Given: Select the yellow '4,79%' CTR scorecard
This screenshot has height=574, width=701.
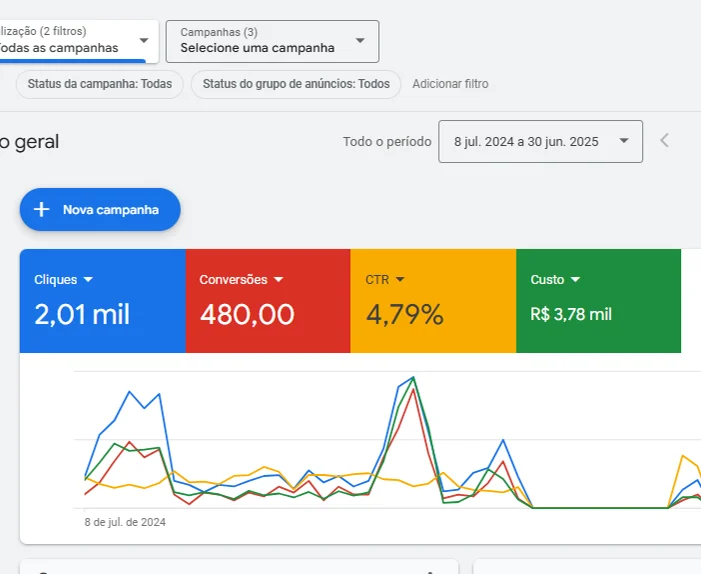Looking at the screenshot, I should pos(433,301).
